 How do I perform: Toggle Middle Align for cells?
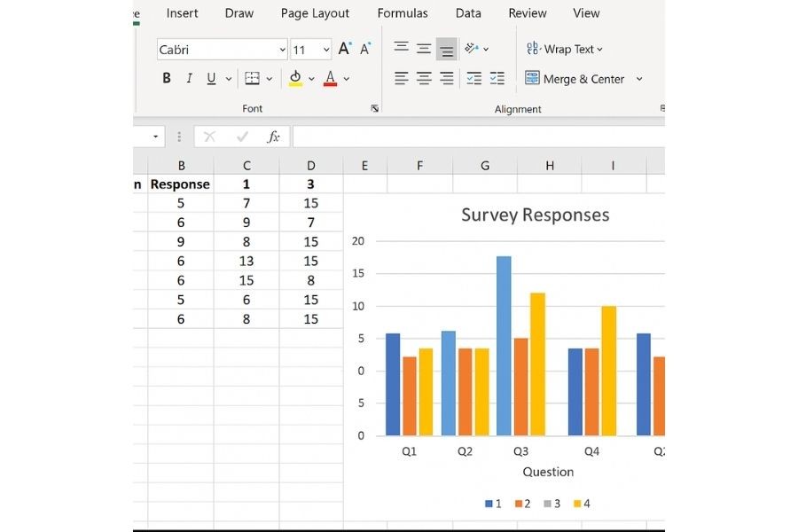(424, 49)
